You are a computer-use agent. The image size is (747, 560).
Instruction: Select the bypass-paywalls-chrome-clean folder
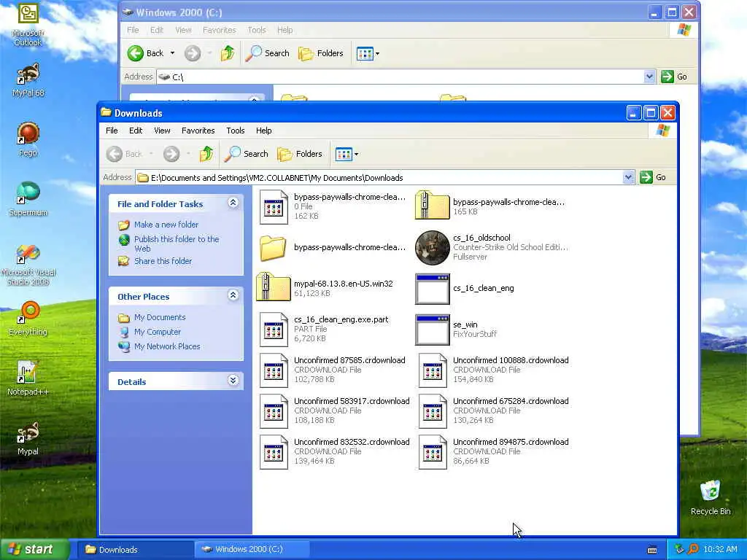click(333, 247)
